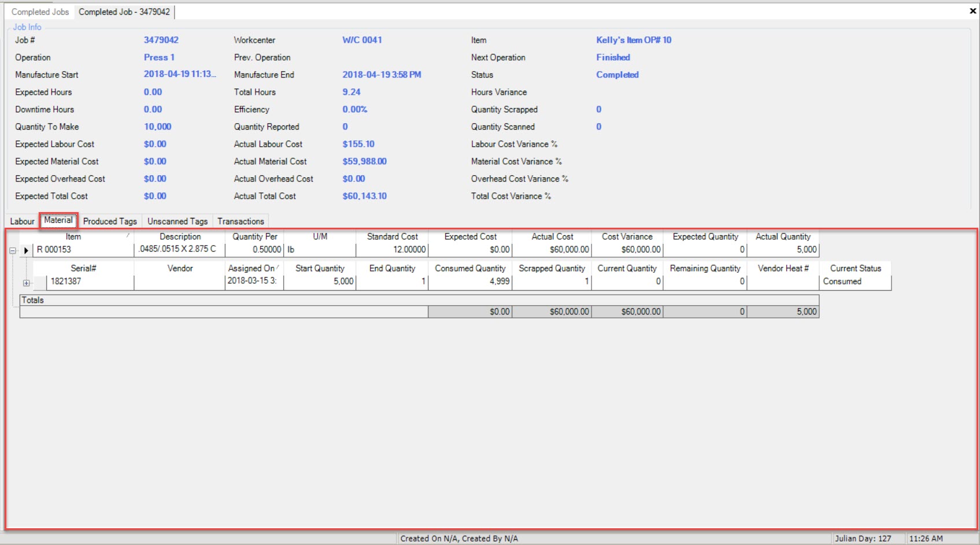Select the Completed Job - 3479042 tab
This screenshot has width=980, height=545.
pos(124,12)
